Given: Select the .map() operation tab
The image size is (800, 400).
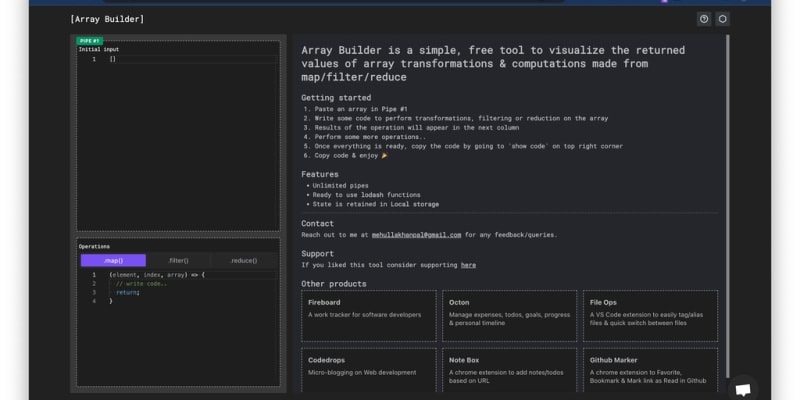Looking at the screenshot, I should (113, 261).
